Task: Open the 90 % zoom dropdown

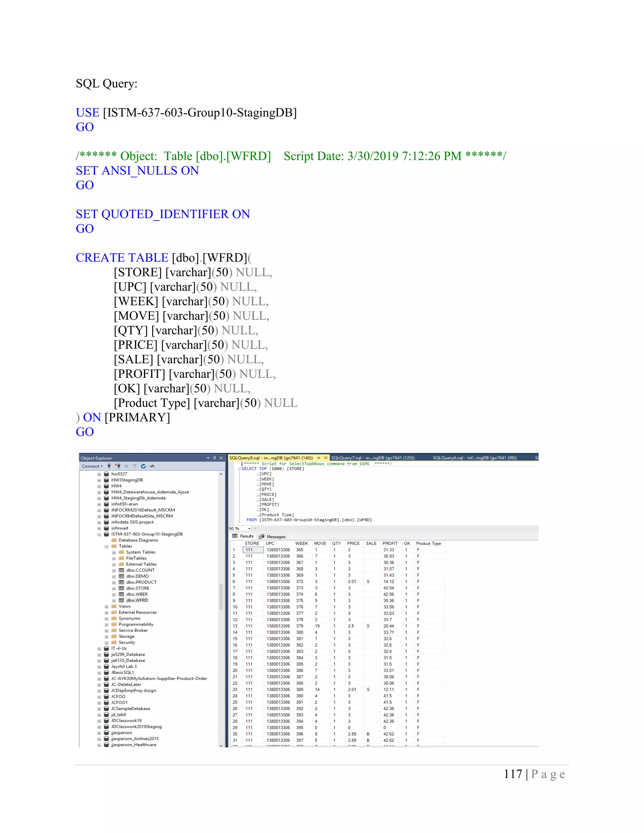Action: click(x=249, y=528)
